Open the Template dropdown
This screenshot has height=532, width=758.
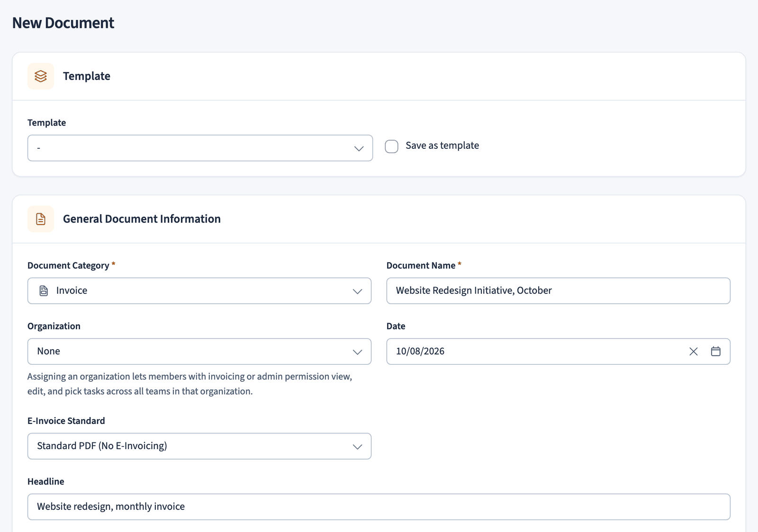tap(200, 148)
